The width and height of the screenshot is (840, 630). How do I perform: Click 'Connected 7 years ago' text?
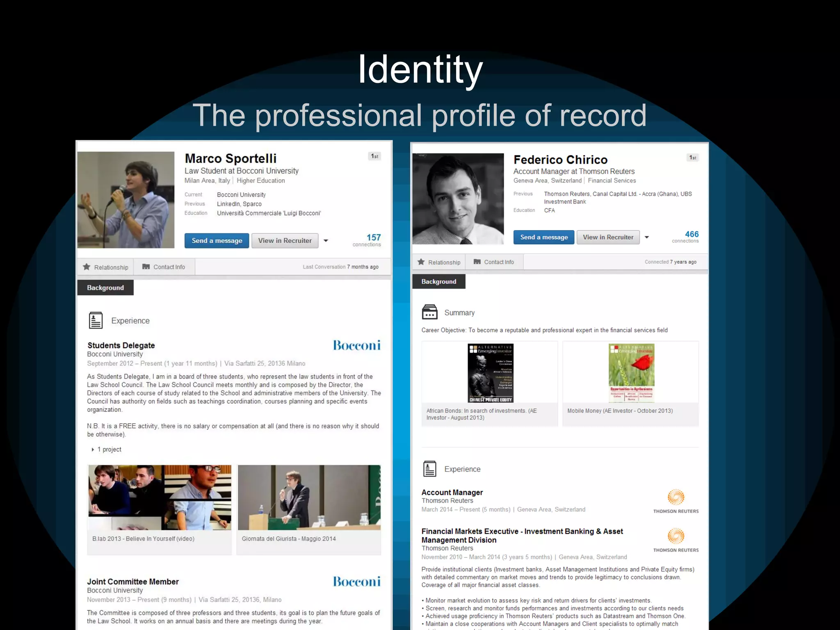pyautogui.click(x=671, y=262)
